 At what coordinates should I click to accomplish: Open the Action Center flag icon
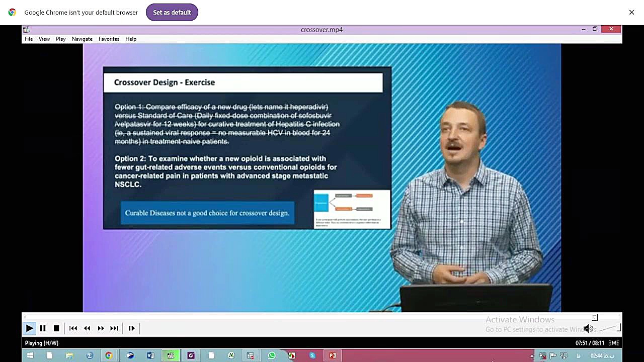click(553, 355)
